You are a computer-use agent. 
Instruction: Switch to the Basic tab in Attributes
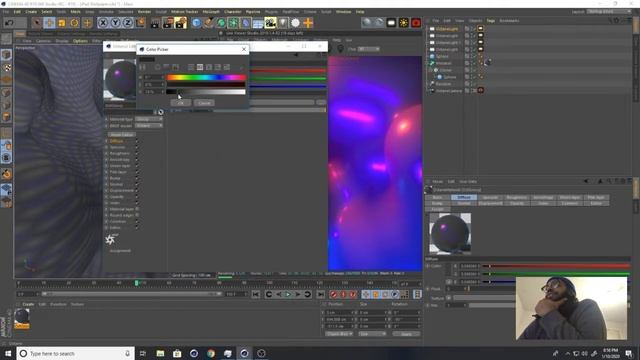(438, 198)
